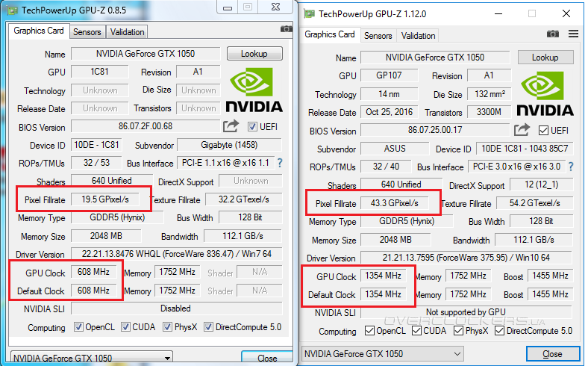Switch to Sensors tab in GPU-Z 1.12.0
The image size is (588, 366).
coord(378,36)
